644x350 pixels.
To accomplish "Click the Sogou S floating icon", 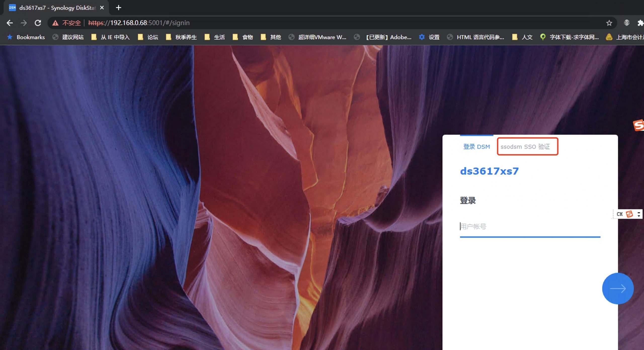I will pyautogui.click(x=638, y=125).
